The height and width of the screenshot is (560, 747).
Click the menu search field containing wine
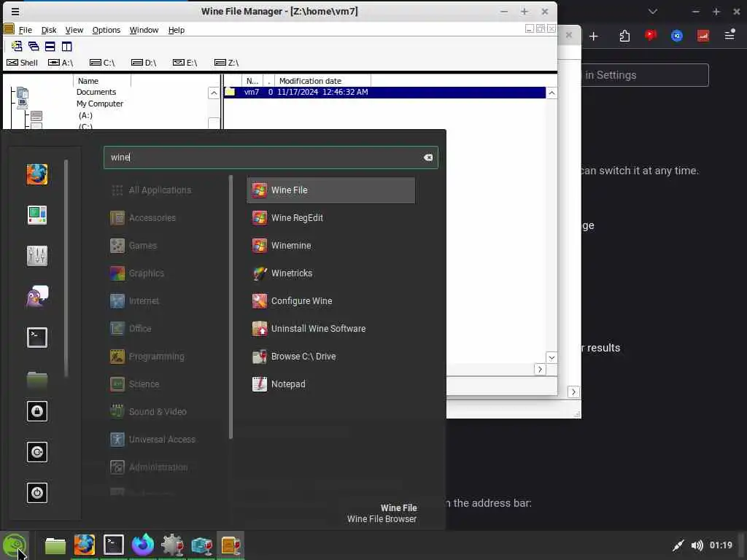click(271, 157)
